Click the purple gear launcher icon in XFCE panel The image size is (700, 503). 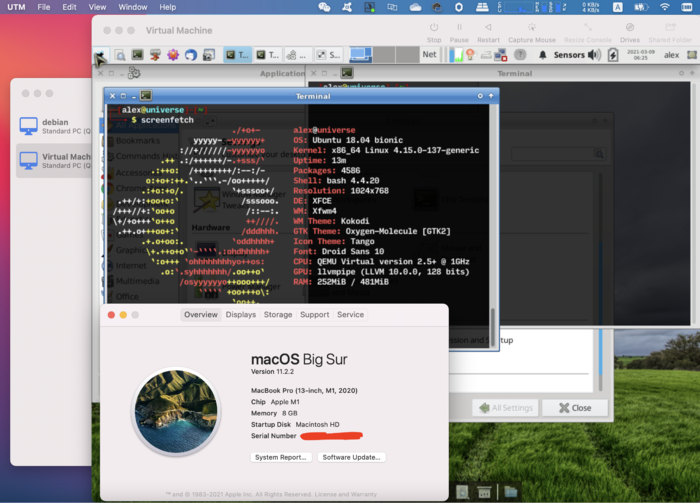[x=173, y=55]
